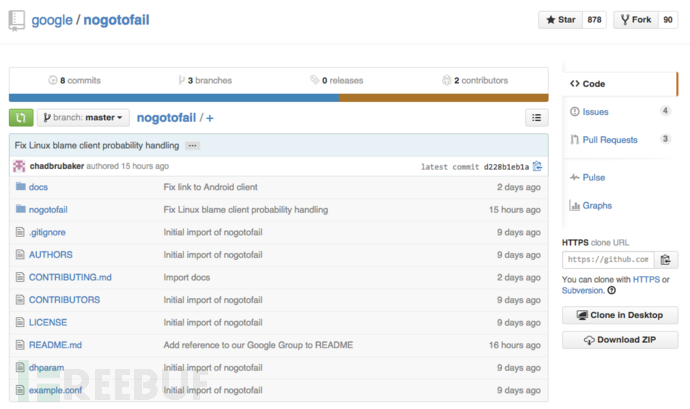690x409 pixels.
Task: View the 90 forks count
Action: (x=668, y=20)
